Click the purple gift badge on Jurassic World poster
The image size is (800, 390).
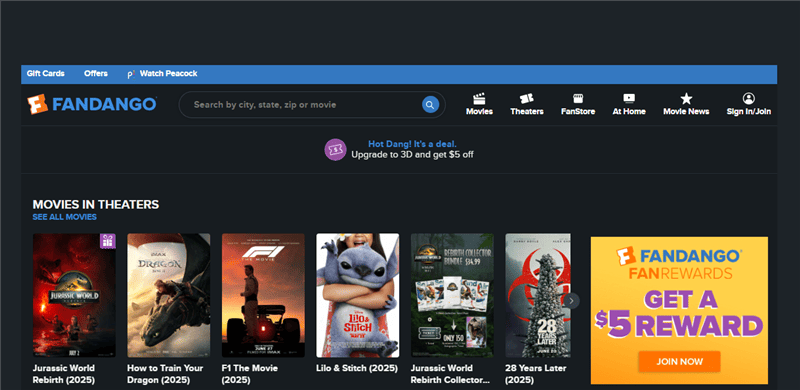107,241
